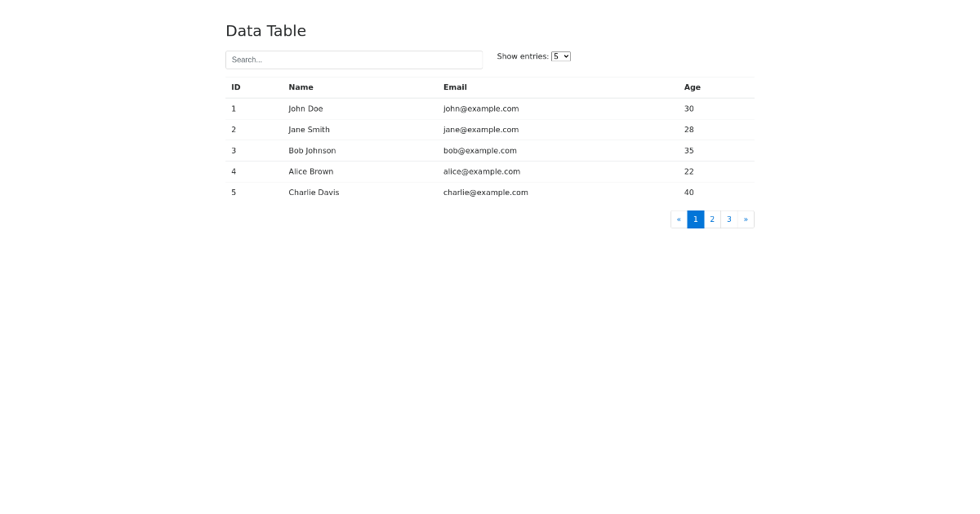This screenshot has height=514, width=980.
Task: Select the Charlie Davis name cell
Action: 314,193
